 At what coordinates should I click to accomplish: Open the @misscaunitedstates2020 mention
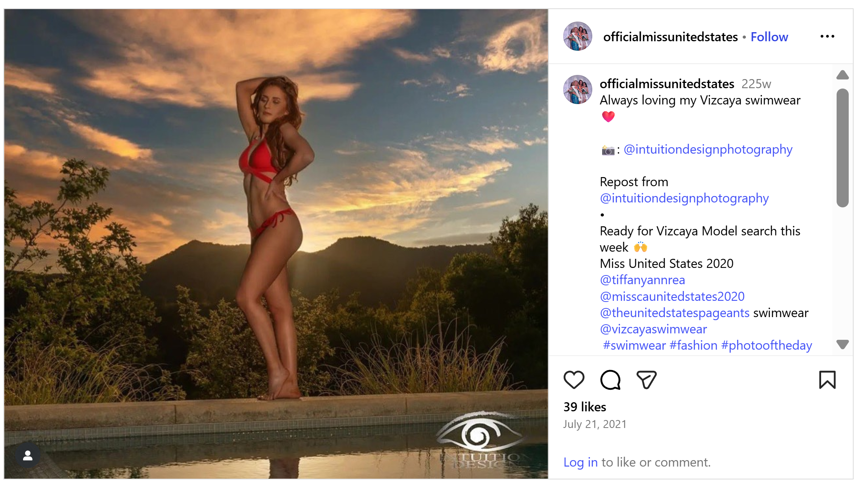(x=672, y=296)
